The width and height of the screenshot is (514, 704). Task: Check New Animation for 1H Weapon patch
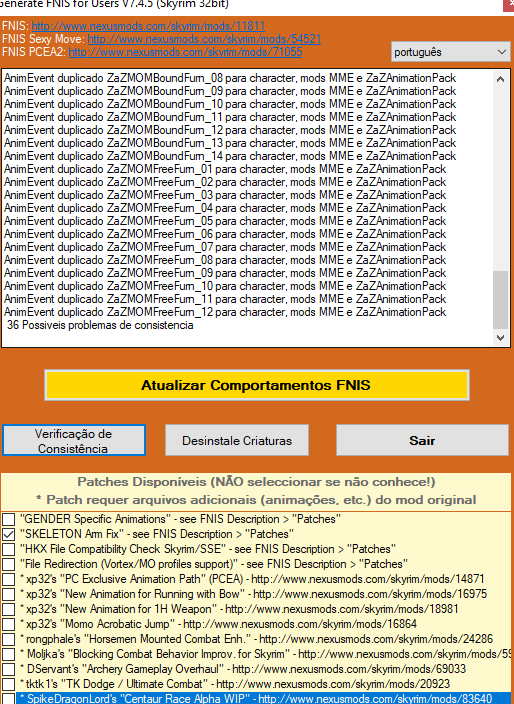point(9,609)
